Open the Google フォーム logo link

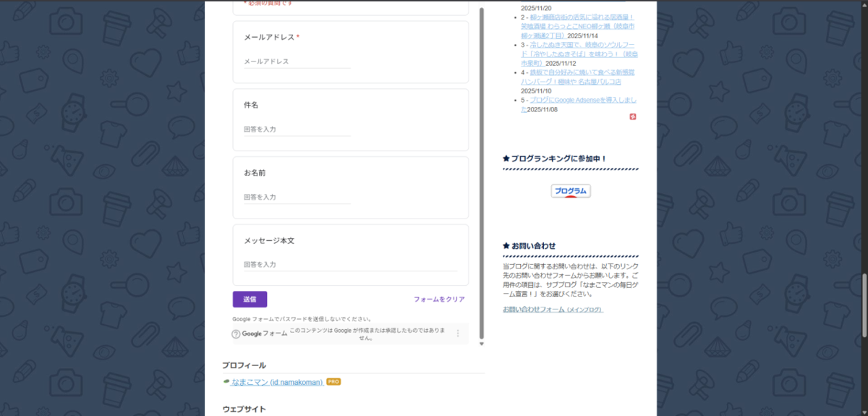(265, 334)
